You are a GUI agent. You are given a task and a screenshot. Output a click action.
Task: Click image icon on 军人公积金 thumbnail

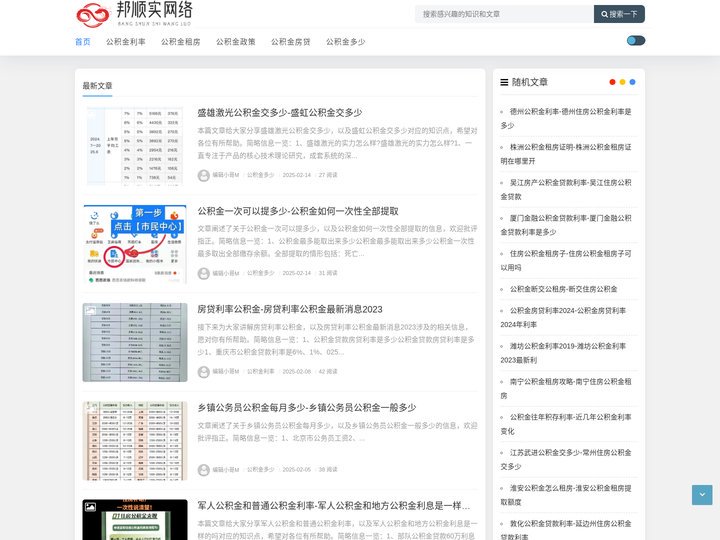(90, 507)
